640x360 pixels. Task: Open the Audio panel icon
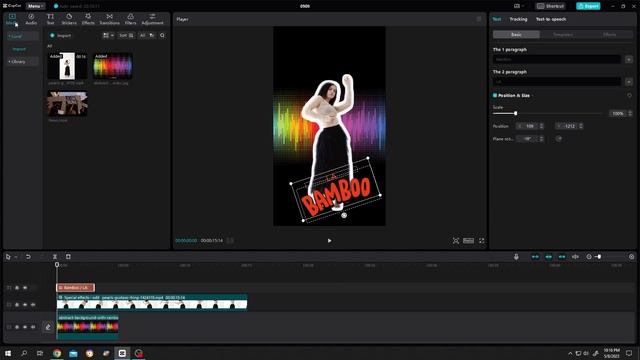click(x=31, y=19)
